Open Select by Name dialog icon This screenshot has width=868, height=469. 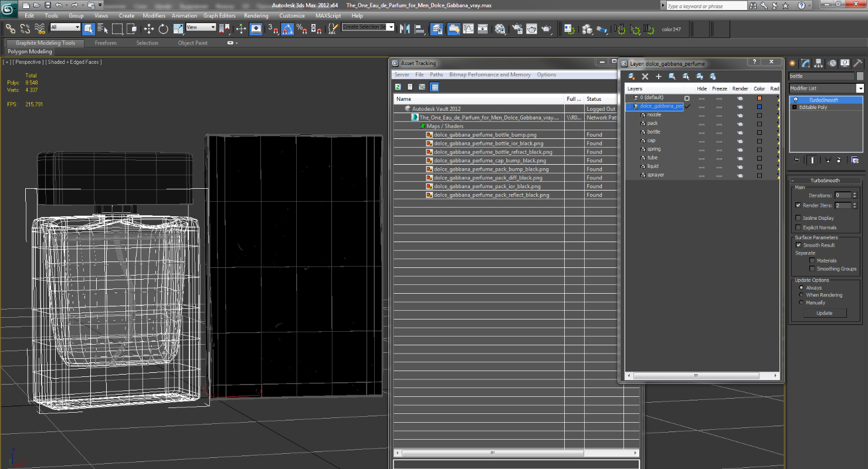[103, 28]
